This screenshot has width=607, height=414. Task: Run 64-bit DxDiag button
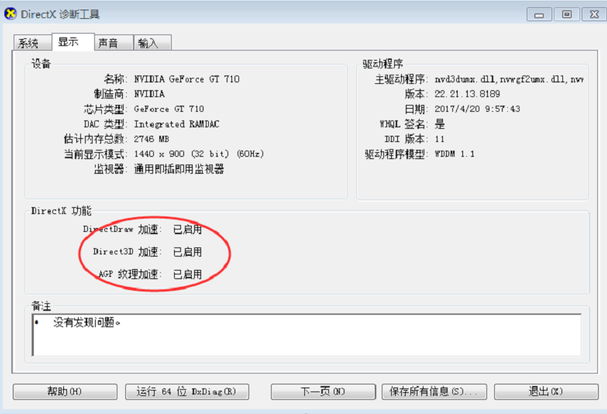pyautogui.click(x=187, y=392)
